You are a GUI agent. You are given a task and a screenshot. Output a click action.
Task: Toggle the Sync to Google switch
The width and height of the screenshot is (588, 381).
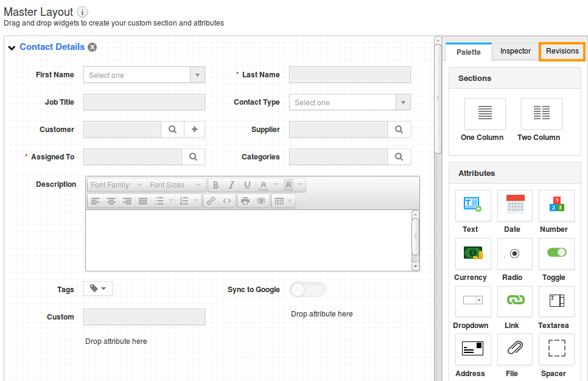click(307, 290)
